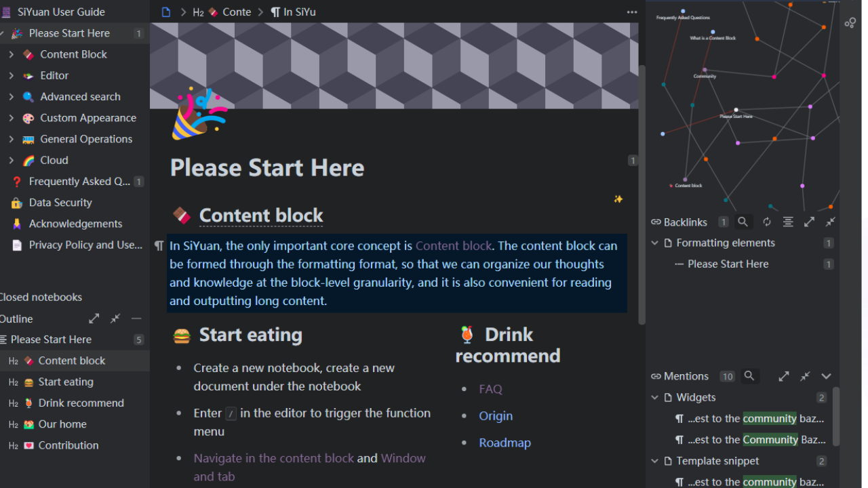The image size is (868, 488).
Task: Open Data Security document in tree
Action: tap(60, 203)
